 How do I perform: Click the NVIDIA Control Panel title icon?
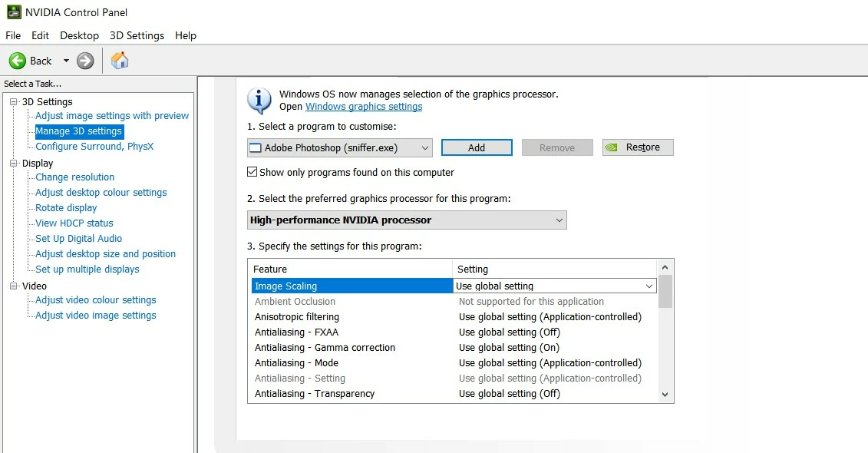tap(13, 12)
